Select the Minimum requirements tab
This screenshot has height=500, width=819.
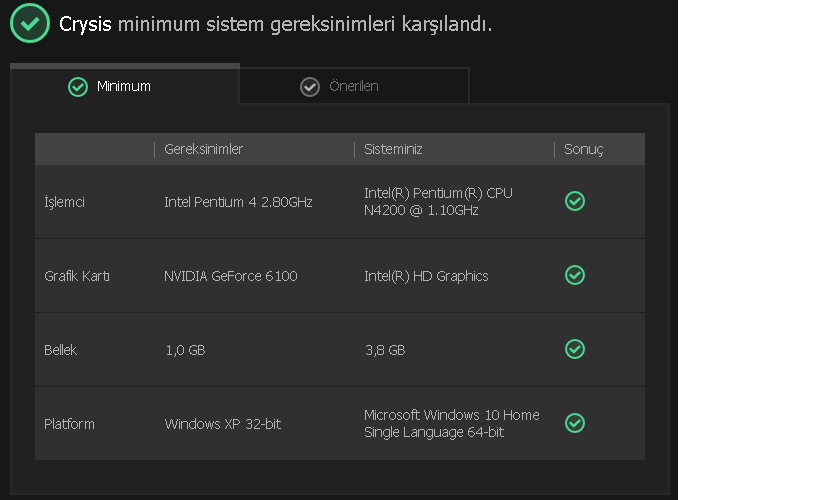(125, 86)
